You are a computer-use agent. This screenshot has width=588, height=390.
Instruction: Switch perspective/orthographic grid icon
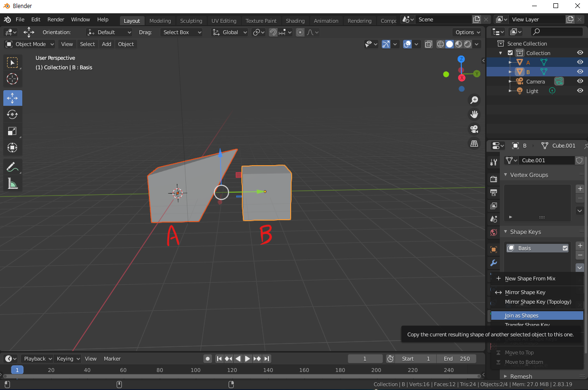(x=474, y=143)
